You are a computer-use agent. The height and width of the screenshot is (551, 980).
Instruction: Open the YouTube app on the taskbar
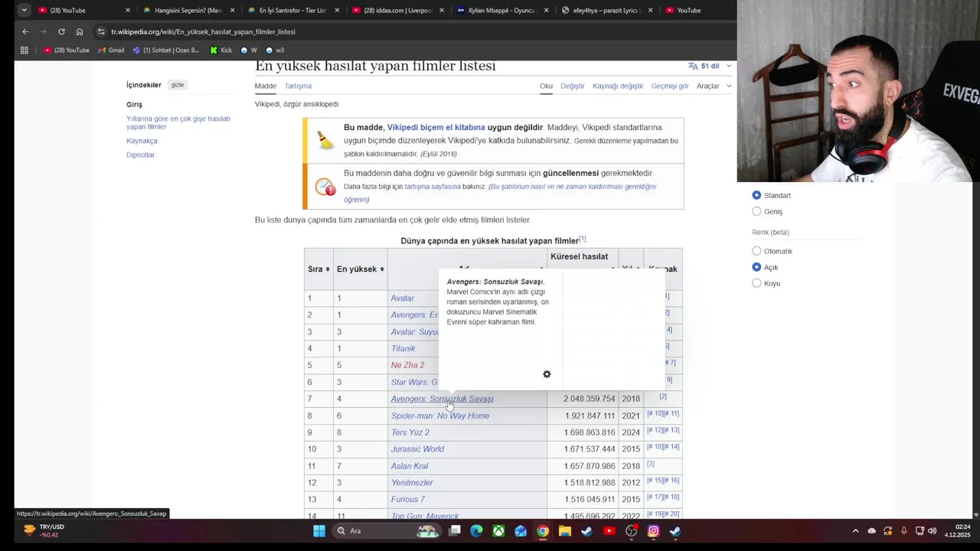[609, 531]
